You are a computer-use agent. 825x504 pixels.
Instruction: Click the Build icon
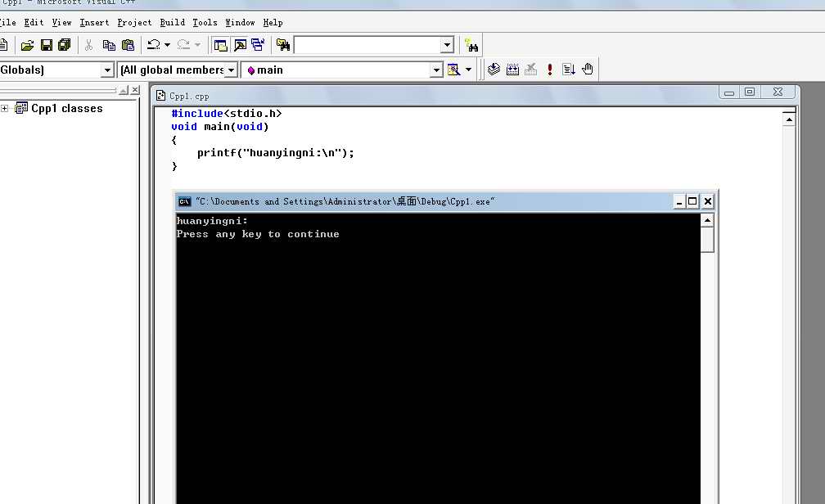[x=512, y=70]
